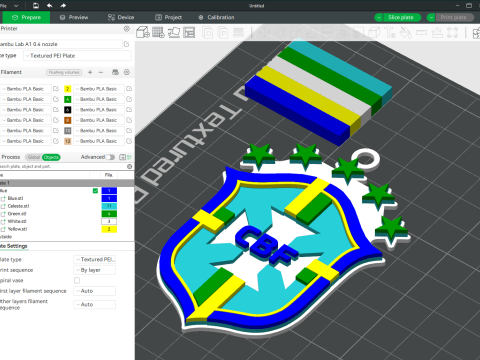Open the Print sequence By layer dropdown
480x360 pixels.
(x=95, y=270)
